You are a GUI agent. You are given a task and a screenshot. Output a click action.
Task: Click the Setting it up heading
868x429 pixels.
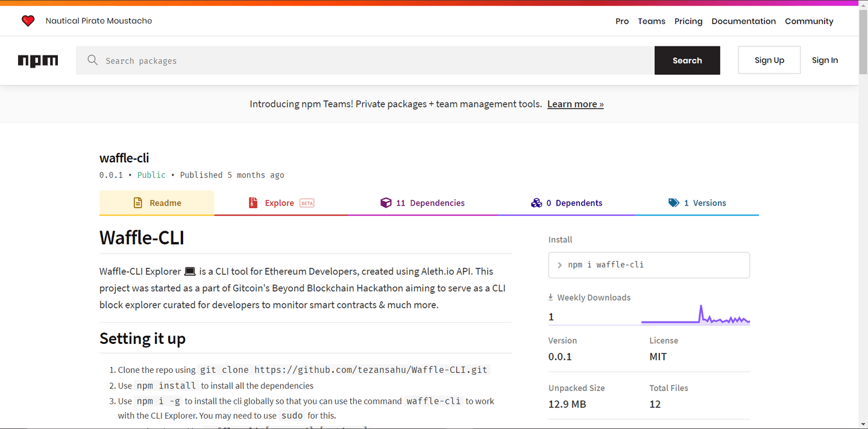click(142, 338)
